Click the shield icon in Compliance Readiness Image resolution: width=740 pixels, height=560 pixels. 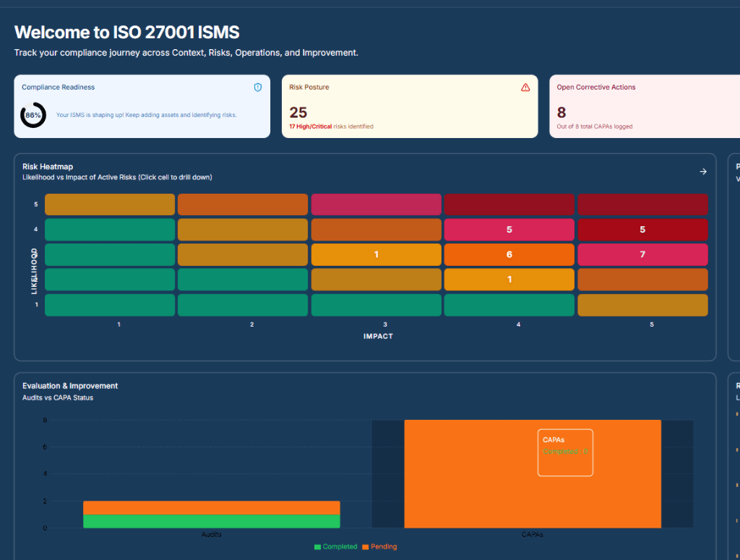tap(258, 87)
